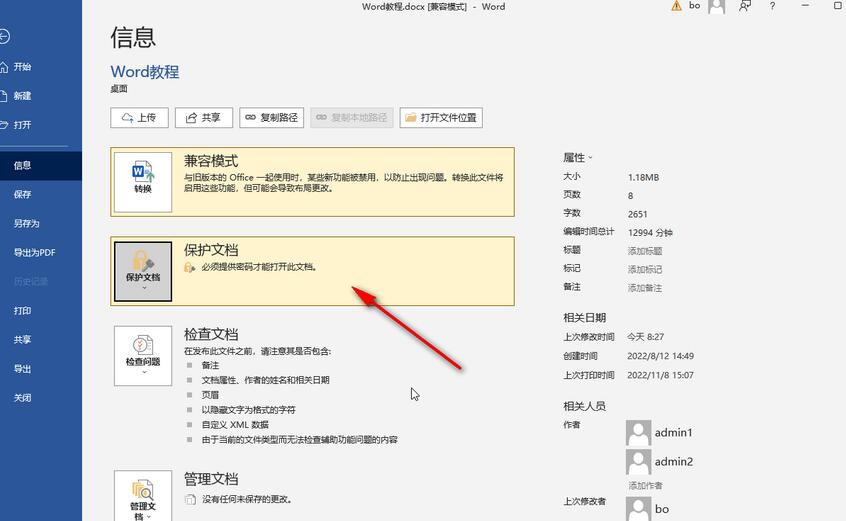Image resolution: width=846 pixels, height=521 pixels.
Task: Click the 桌面 location text
Action: [x=119, y=89]
